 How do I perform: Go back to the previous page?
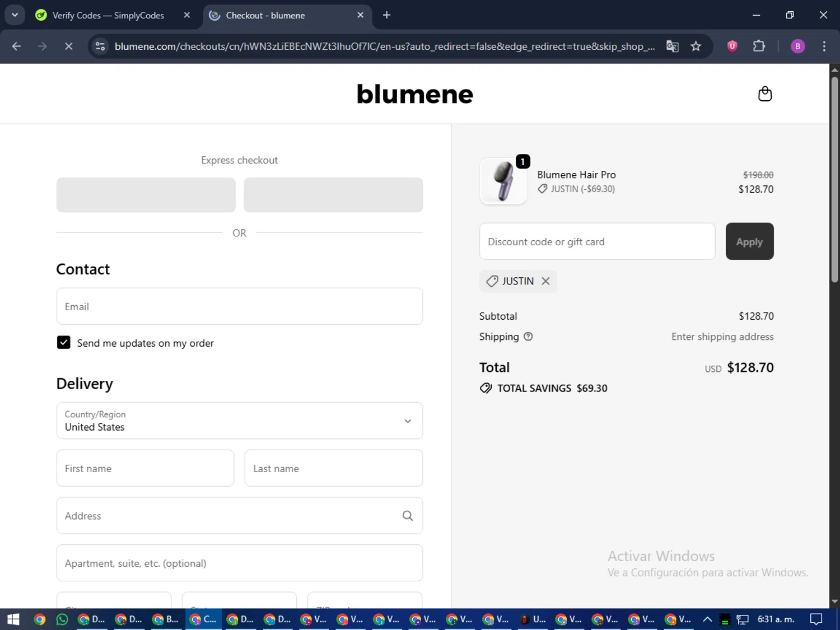click(16, 46)
